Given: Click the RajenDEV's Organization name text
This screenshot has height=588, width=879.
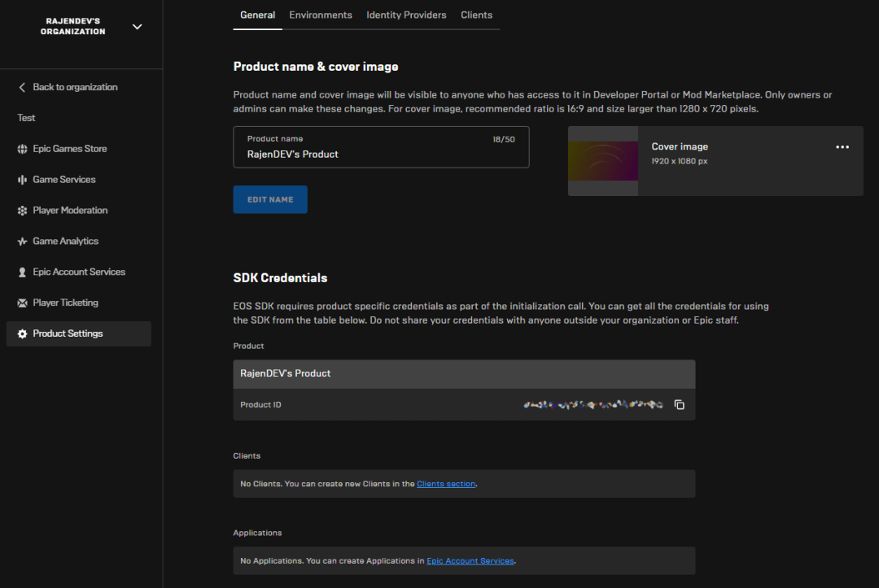Looking at the screenshot, I should click(73, 26).
